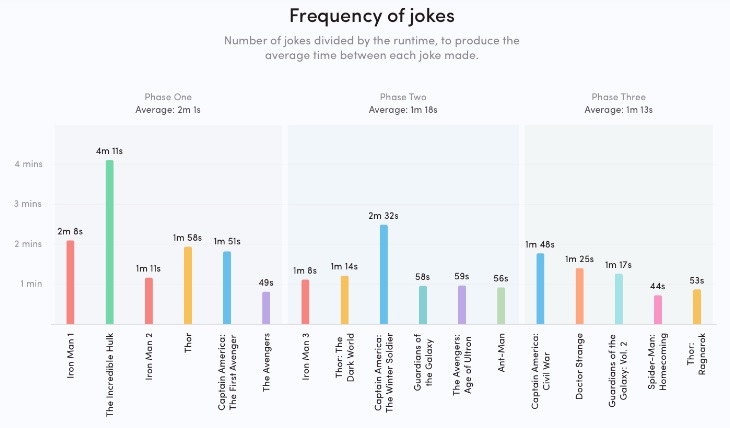
Task: Select the Guardians of the Galaxy teal bar
Action: click(423, 305)
